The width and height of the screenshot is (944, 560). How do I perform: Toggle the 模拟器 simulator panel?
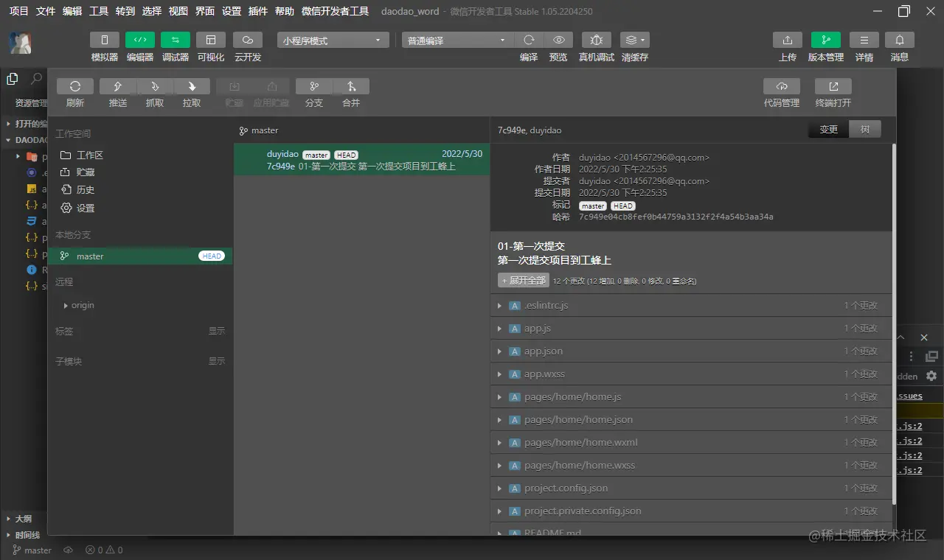[x=105, y=40]
